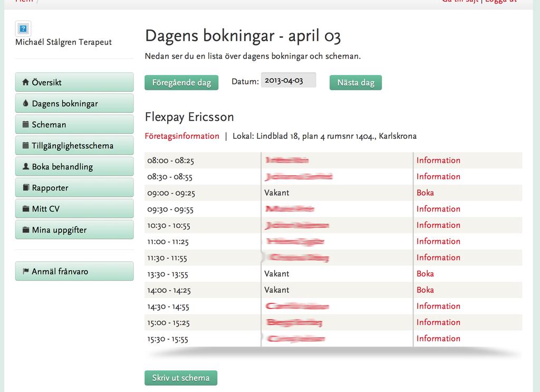
Task: Open Information for 10:30 - 10:55 booking
Action: pos(438,225)
